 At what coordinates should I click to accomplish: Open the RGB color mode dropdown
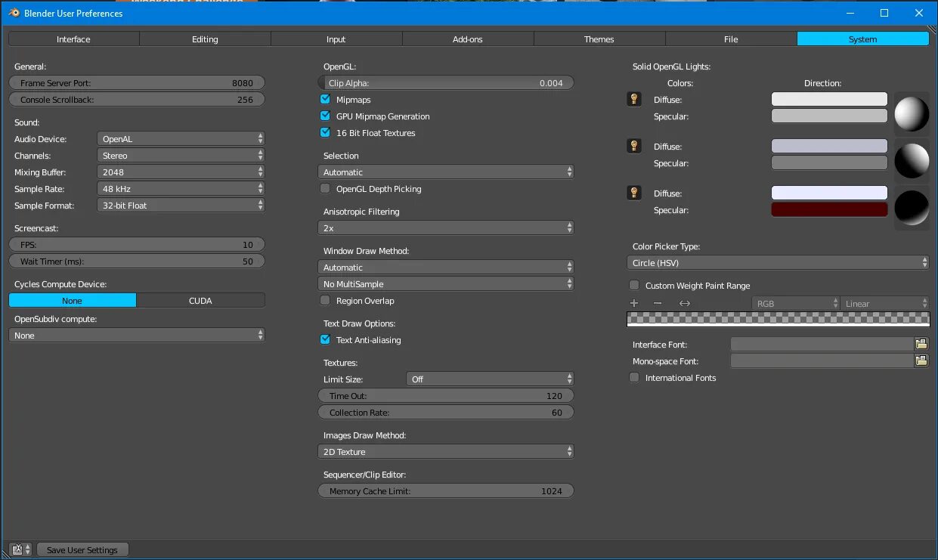click(795, 303)
